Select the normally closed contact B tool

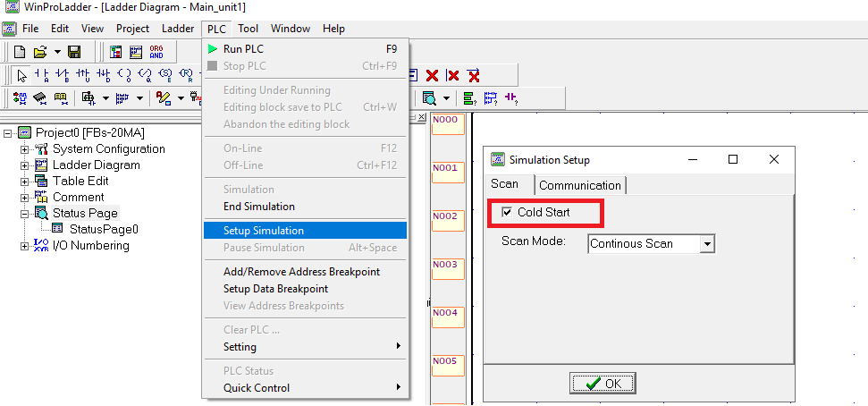(63, 75)
